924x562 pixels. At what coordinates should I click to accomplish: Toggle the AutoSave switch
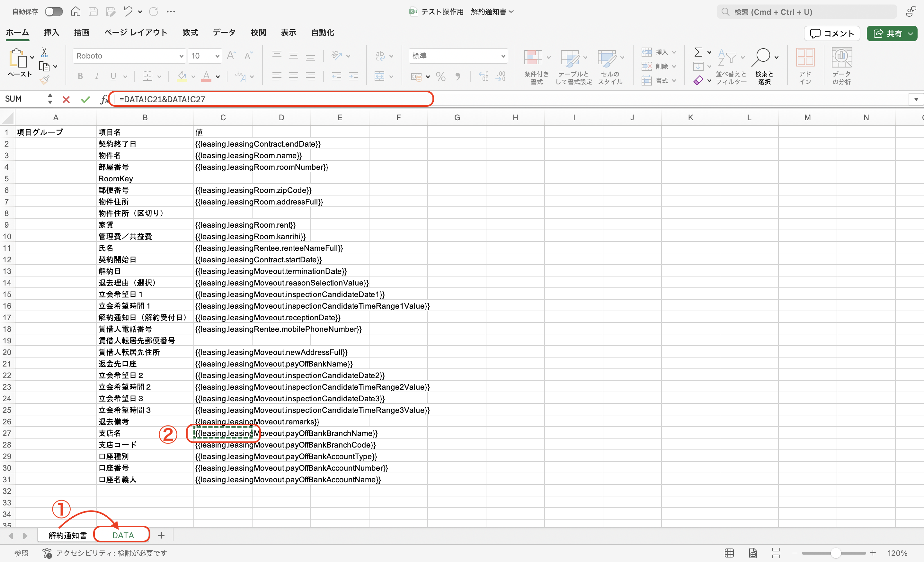pos(54,12)
